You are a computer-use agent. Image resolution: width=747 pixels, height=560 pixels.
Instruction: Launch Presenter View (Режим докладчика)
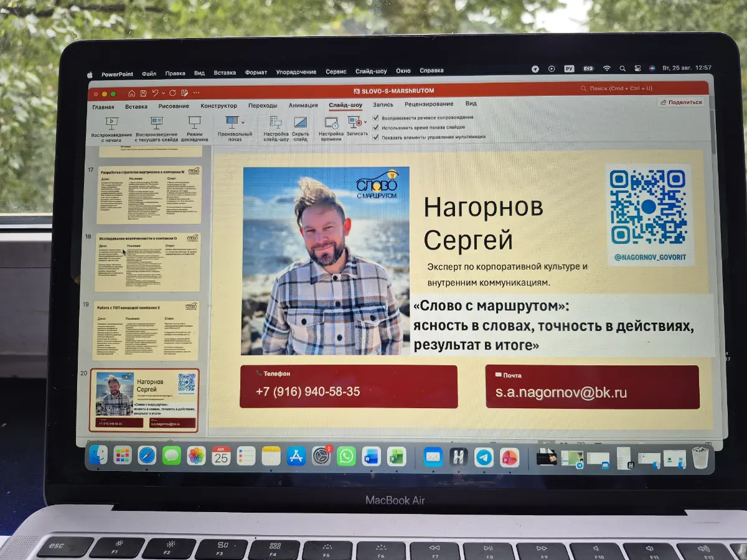195,129
